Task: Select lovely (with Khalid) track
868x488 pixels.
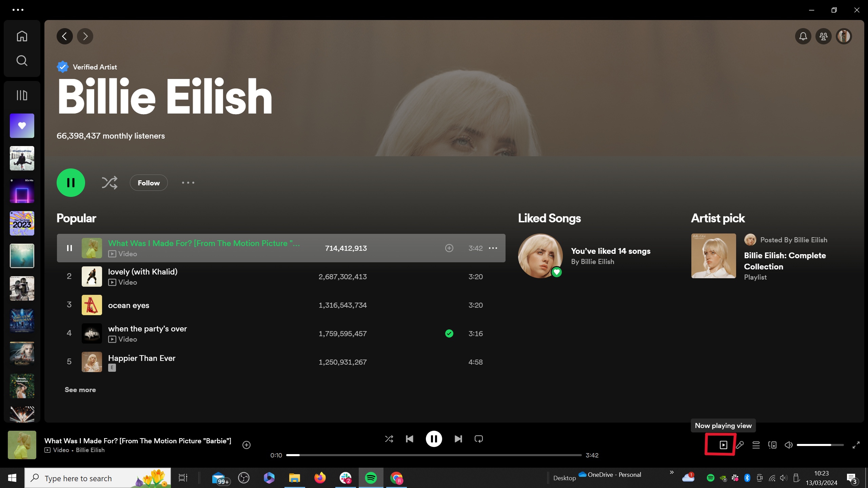Action: click(x=281, y=277)
